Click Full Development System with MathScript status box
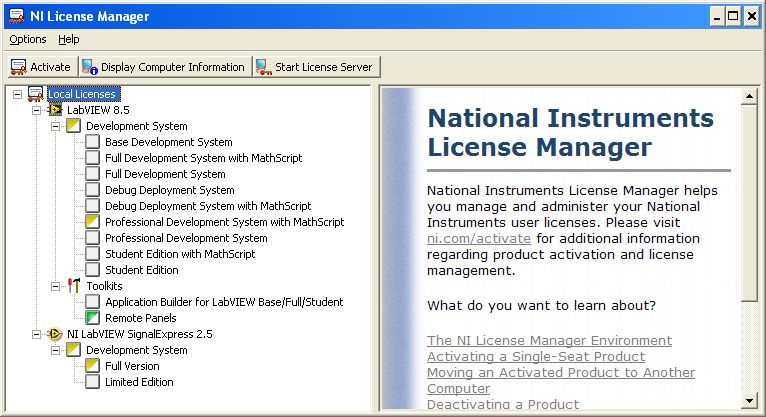766x417 pixels. coord(92,158)
